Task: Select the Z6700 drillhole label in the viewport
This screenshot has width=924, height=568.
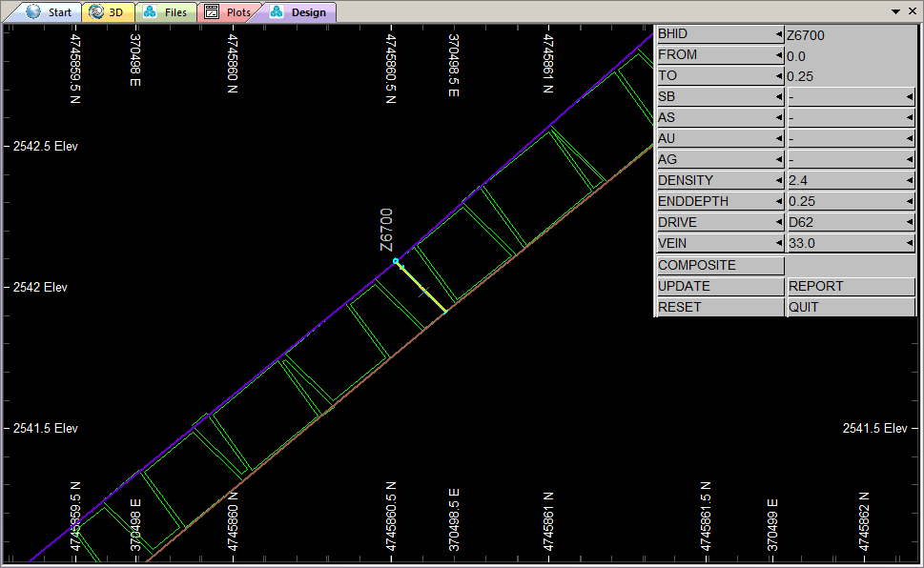Action: coord(386,231)
